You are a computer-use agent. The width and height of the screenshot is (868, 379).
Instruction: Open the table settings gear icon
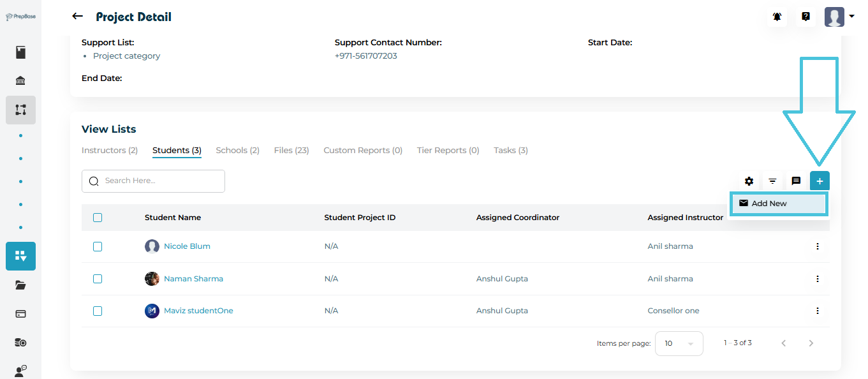pyautogui.click(x=749, y=181)
